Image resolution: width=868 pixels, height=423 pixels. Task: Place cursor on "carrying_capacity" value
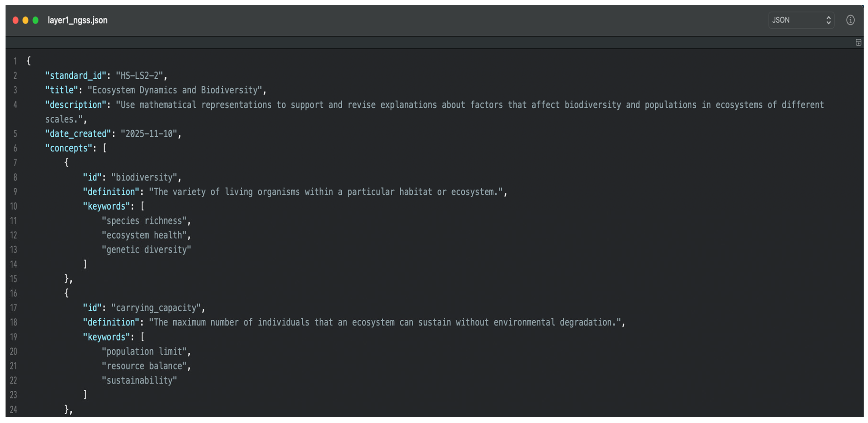[156, 308]
